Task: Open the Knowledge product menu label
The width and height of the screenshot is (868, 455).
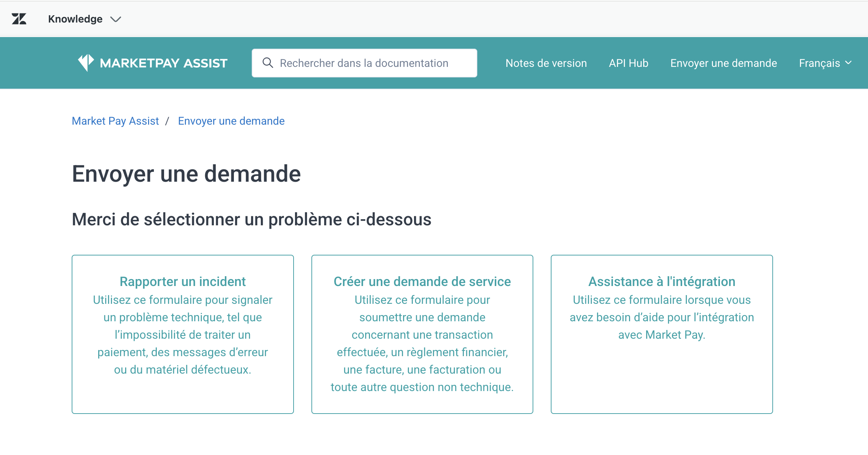Action: (x=75, y=19)
